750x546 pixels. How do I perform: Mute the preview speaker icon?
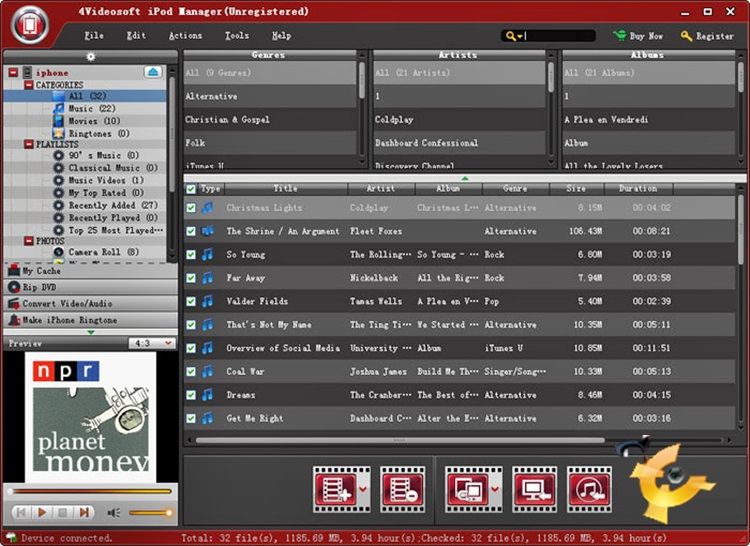click(x=114, y=512)
